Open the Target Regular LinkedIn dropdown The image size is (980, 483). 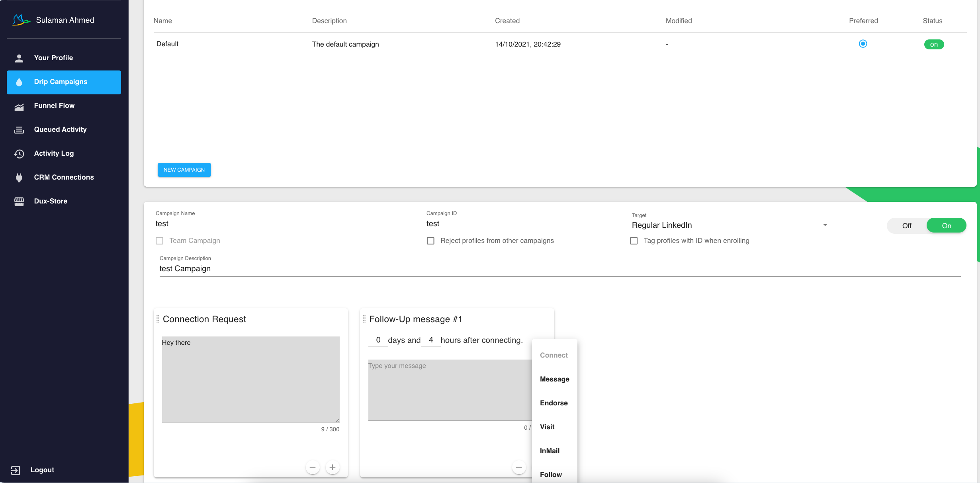point(731,225)
